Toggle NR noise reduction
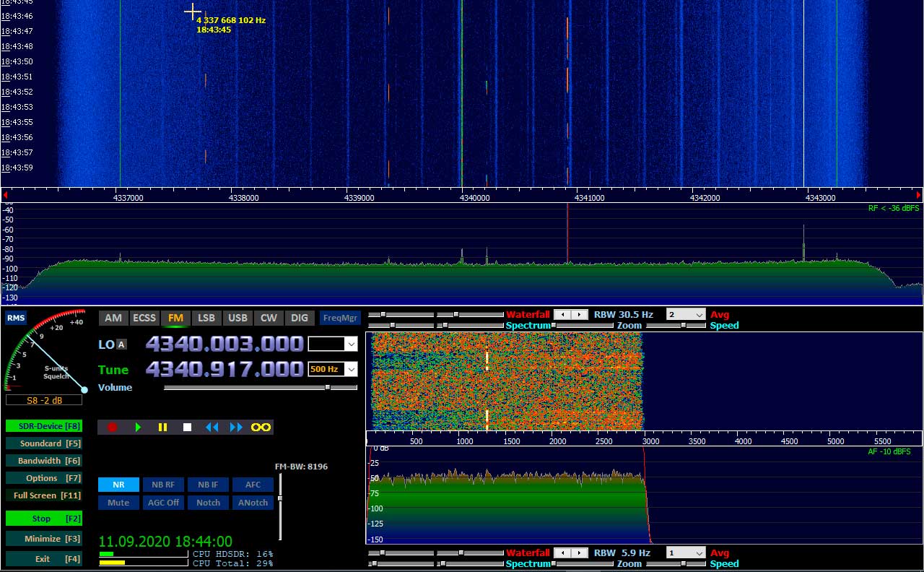The image size is (924, 572). (118, 485)
